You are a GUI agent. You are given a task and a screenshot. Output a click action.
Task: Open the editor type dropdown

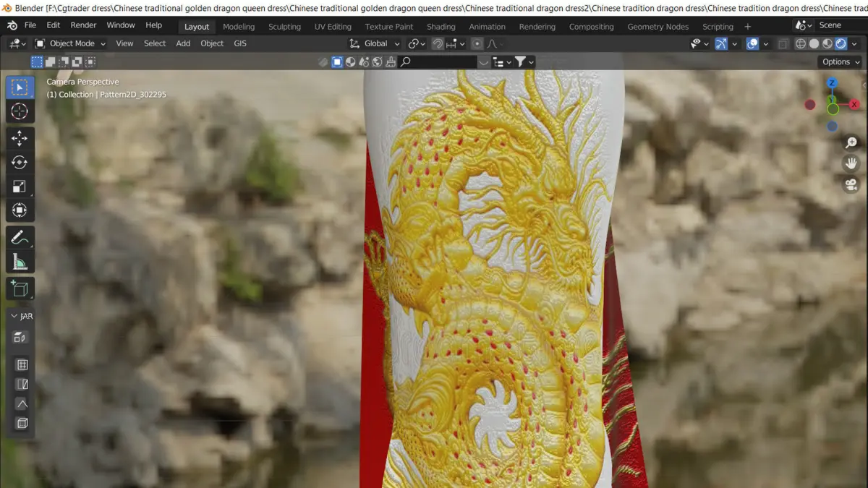point(18,43)
